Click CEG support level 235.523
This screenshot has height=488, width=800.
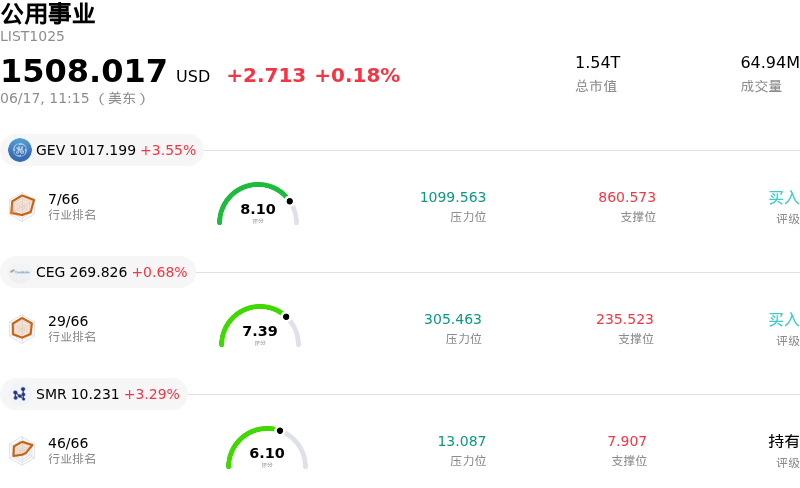(625, 319)
